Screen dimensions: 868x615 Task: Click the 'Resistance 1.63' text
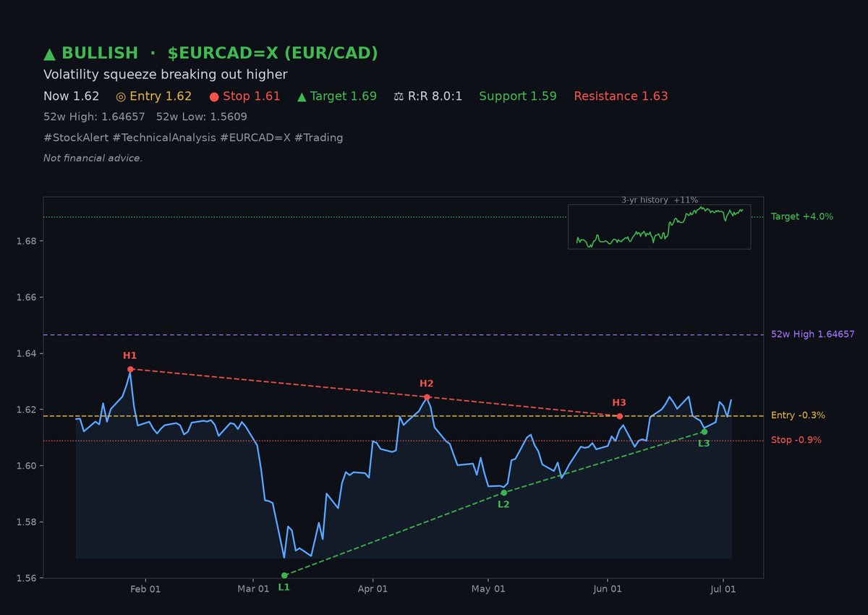coord(621,96)
